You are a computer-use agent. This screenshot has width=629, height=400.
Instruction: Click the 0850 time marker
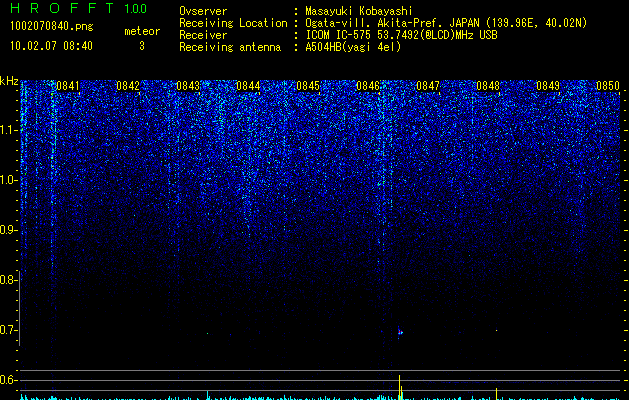[x=608, y=86]
